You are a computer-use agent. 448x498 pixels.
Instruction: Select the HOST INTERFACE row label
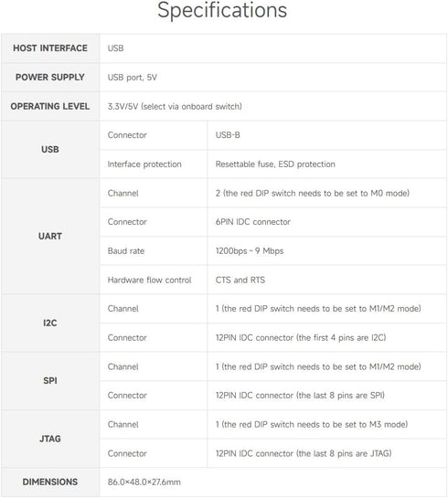[50, 48]
